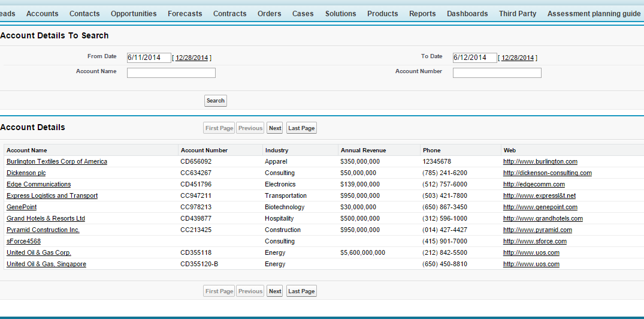Select phone number (785) 241-6200
Image resolution: width=644 pixels, height=319 pixels.
pos(445,173)
